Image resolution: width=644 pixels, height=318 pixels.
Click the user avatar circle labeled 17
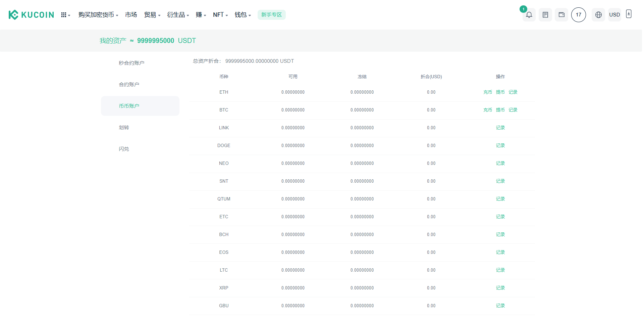(x=579, y=15)
